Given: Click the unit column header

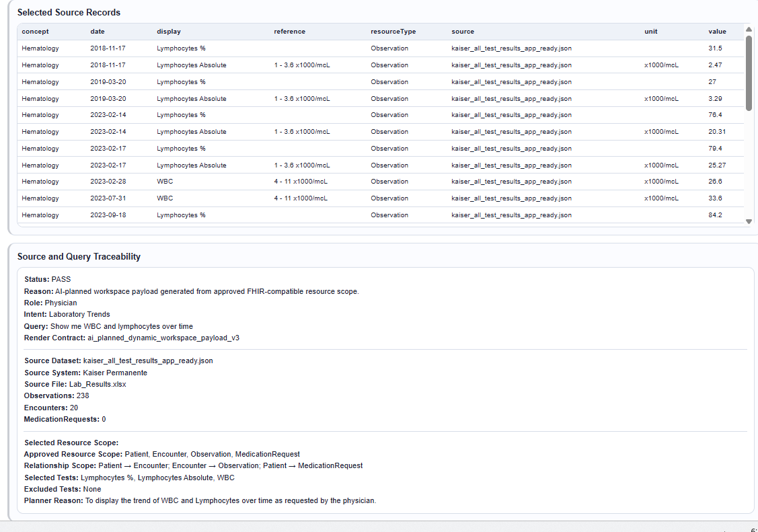Looking at the screenshot, I should (650, 32).
